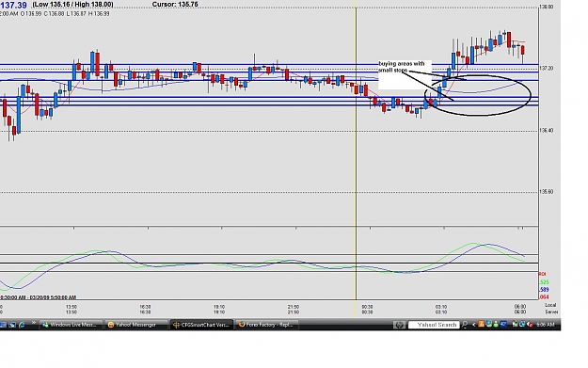Open the Forex Factory browser taskbar button
588x368 pixels.
267,325
